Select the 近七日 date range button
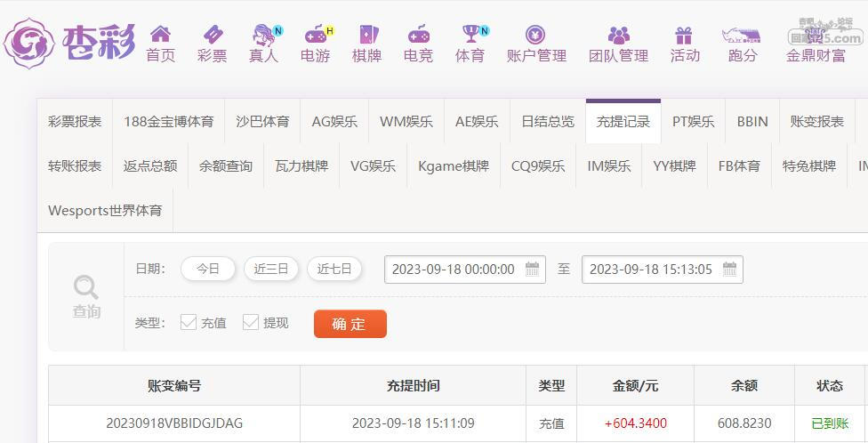The image size is (868, 443). 334,269
